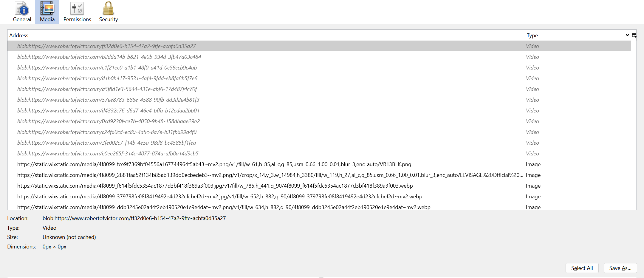Select blob video row ending acbfa0d35a27
The image size is (644, 278).
[x=106, y=46]
